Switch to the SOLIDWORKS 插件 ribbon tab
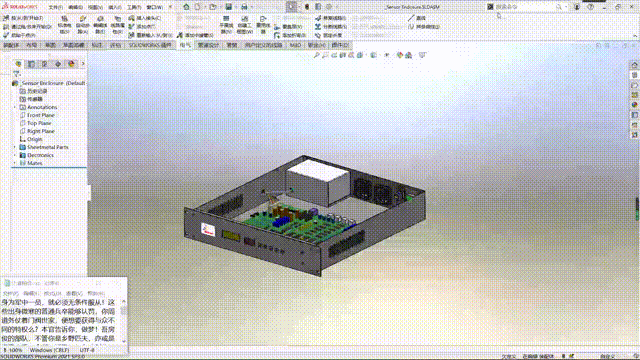640x360 pixels. click(x=150, y=45)
